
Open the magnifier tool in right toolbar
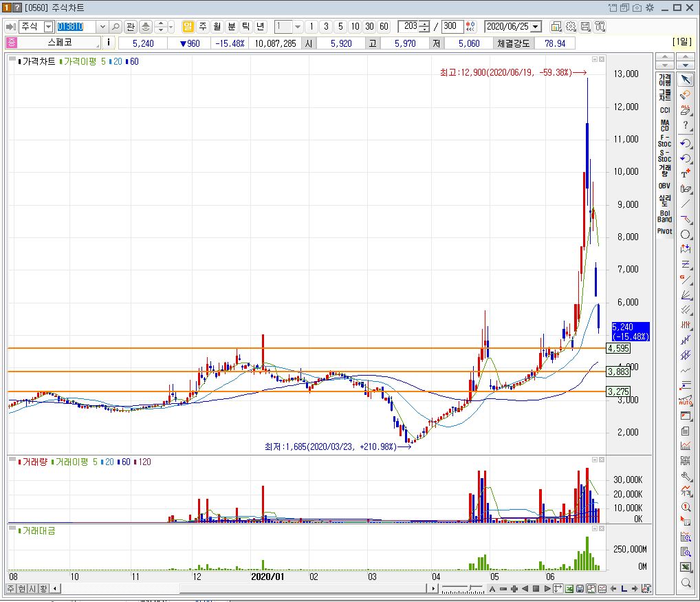(x=686, y=582)
